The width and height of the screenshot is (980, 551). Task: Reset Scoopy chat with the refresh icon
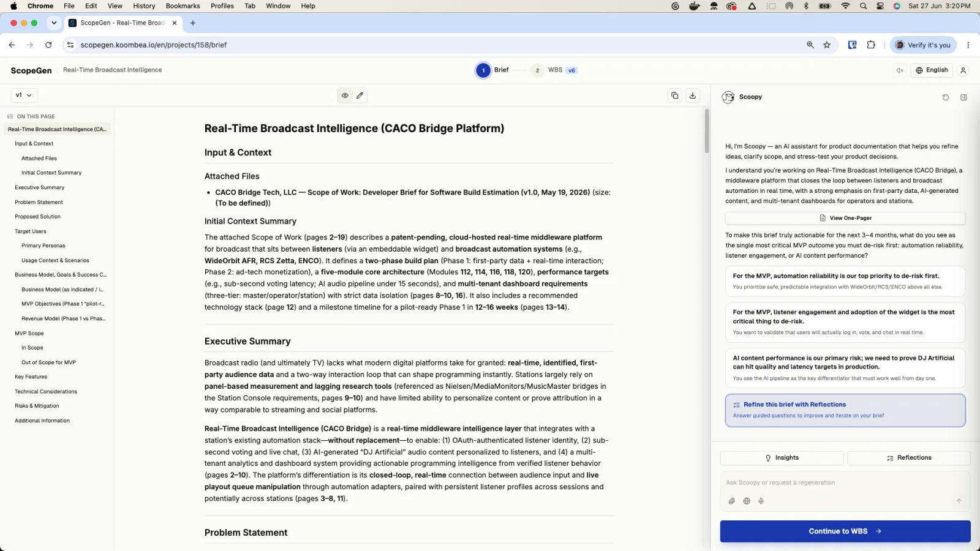(946, 97)
